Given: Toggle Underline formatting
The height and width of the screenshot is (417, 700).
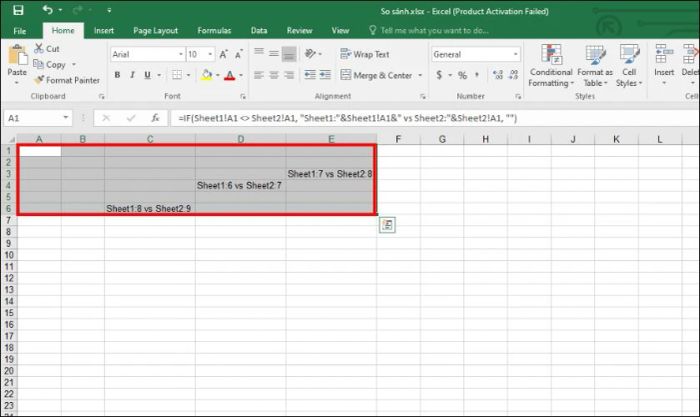Looking at the screenshot, I should [147, 75].
